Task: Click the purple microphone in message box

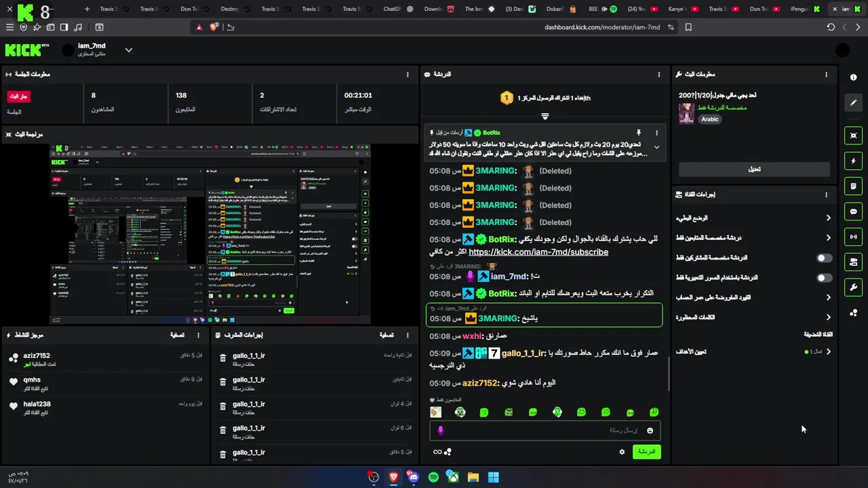Action: 440,430
